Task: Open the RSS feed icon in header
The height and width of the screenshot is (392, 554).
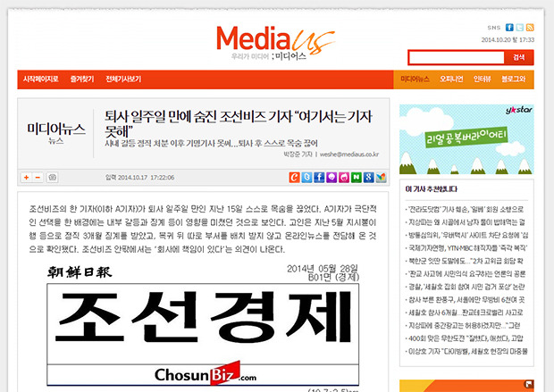Action: tap(530, 27)
